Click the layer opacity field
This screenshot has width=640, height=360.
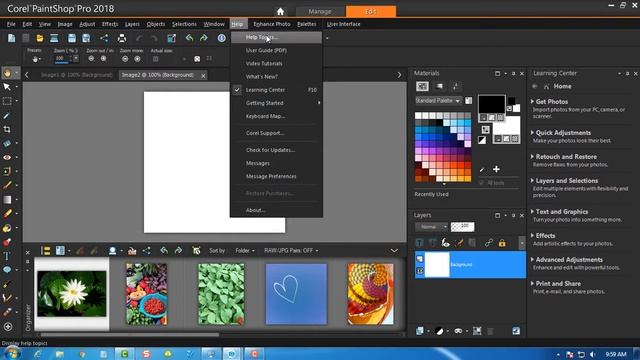coord(462,227)
